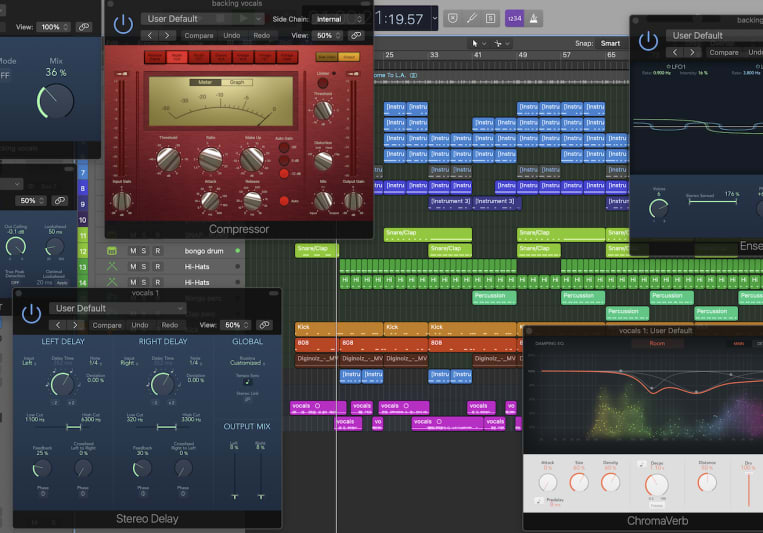Image resolution: width=763 pixels, height=533 pixels.
Task: Click Compare in Compressor window
Action: tap(199, 36)
